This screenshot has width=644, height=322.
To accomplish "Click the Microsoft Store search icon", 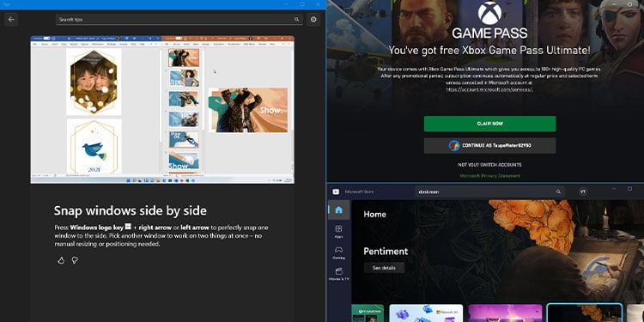I will (x=558, y=191).
